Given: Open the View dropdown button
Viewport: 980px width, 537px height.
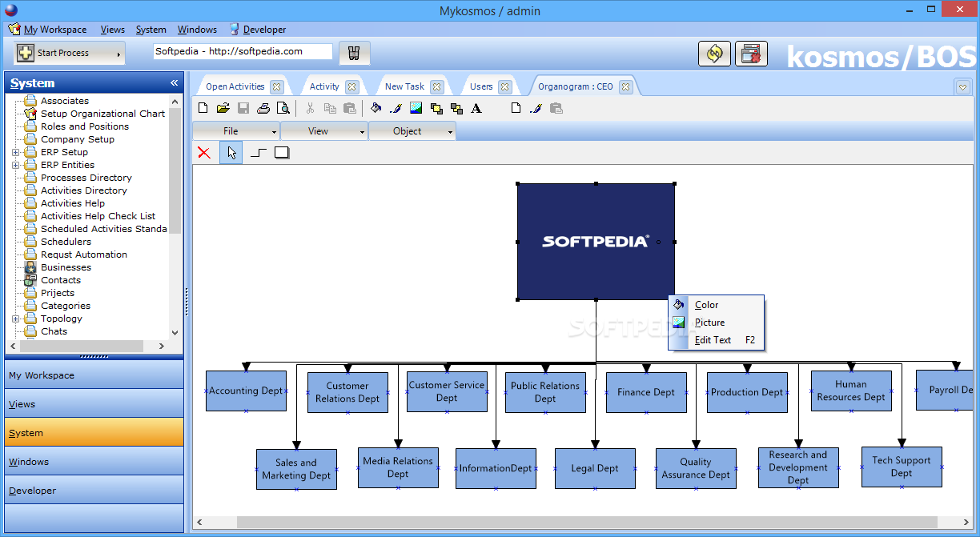Looking at the screenshot, I should click(x=324, y=131).
